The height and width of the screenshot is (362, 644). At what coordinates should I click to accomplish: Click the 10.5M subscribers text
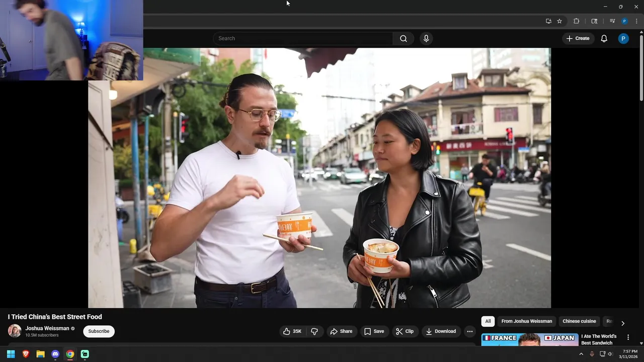tap(42, 335)
